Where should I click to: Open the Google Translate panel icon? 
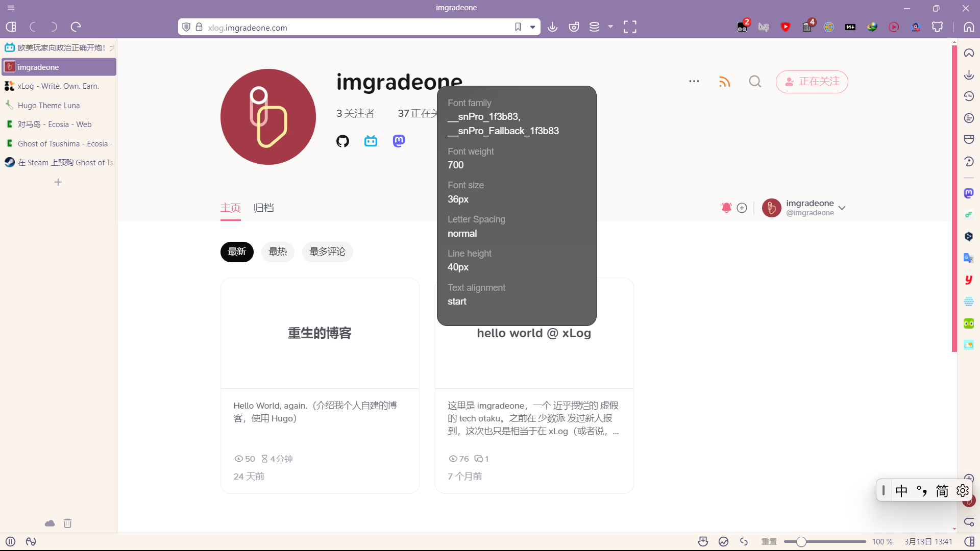[x=969, y=258]
